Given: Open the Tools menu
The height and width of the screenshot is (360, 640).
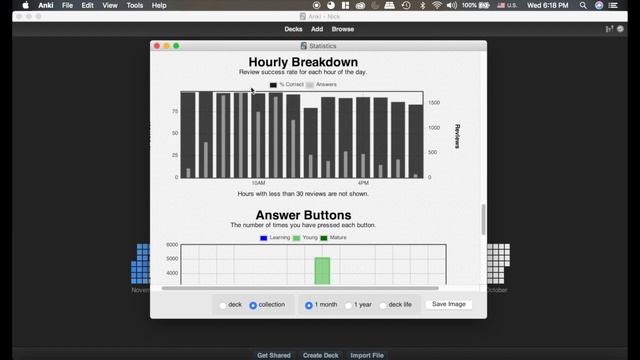Looking at the screenshot, I should [135, 5].
